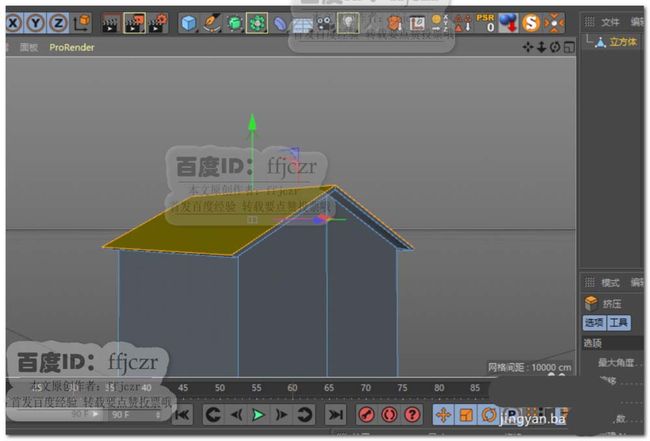The height and width of the screenshot is (441, 650).
Task: Switch to the 选项 tab
Action: click(x=594, y=322)
